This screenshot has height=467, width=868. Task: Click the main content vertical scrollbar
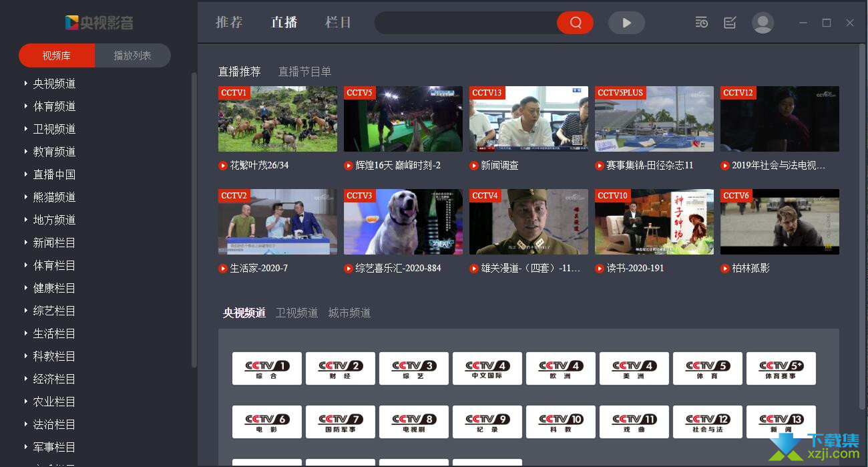[x=863, y=227]
